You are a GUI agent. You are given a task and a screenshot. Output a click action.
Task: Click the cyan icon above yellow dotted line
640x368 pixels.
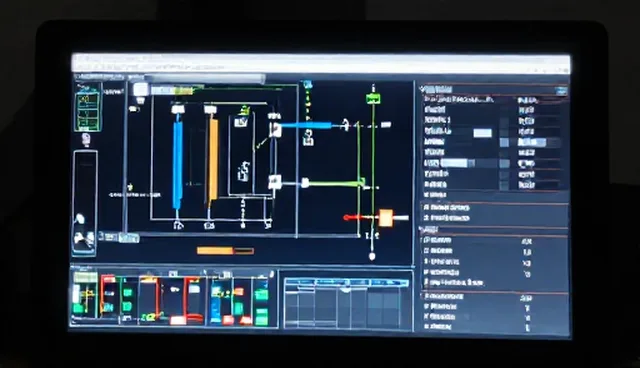tap(307, 85)
